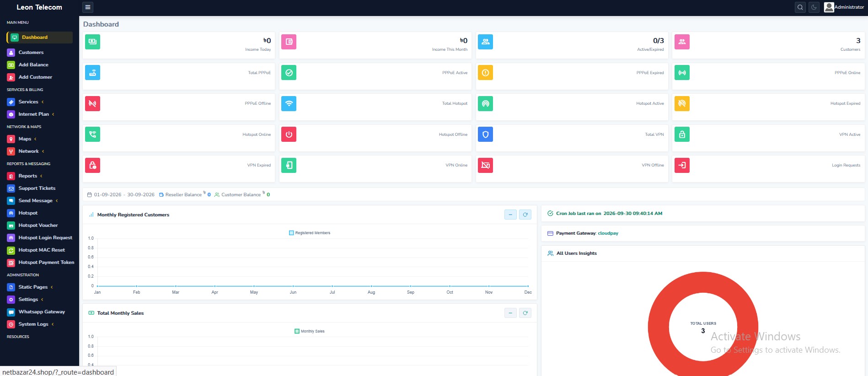The height and width of the screenshot is (376, 868).
Task: Toggle Registered Members legend checkbox
Action: (291, 233)
